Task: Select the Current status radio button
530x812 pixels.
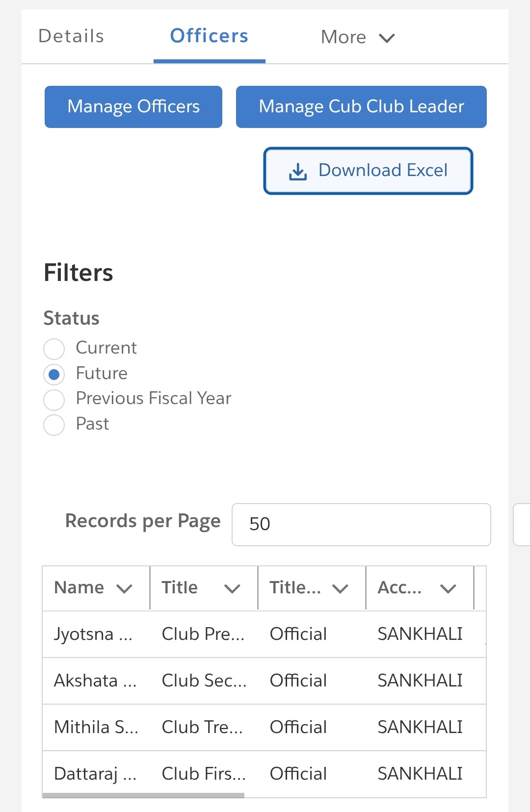Action: tap(54, 349)
